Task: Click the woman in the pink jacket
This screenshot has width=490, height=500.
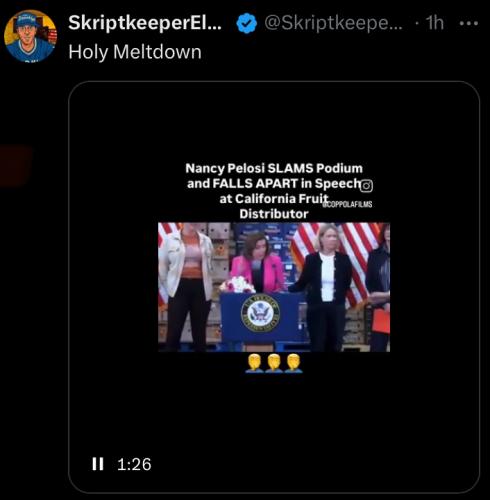Action: 258,263
